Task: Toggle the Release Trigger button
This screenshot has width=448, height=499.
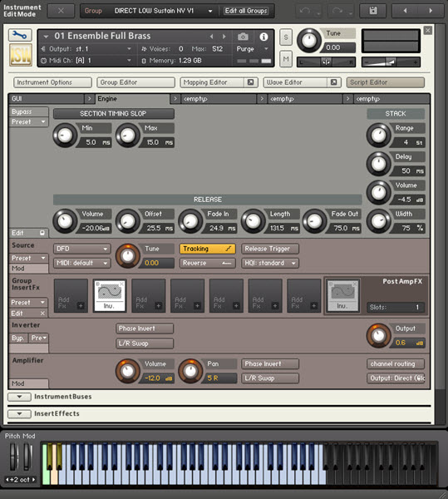Action: pos(270,249)
